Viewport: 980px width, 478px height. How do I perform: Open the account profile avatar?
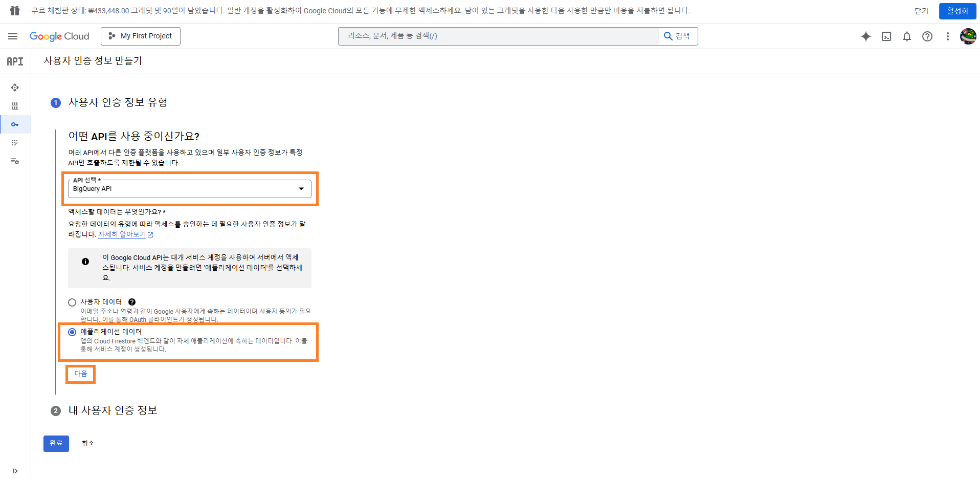(x=968, y=36)
